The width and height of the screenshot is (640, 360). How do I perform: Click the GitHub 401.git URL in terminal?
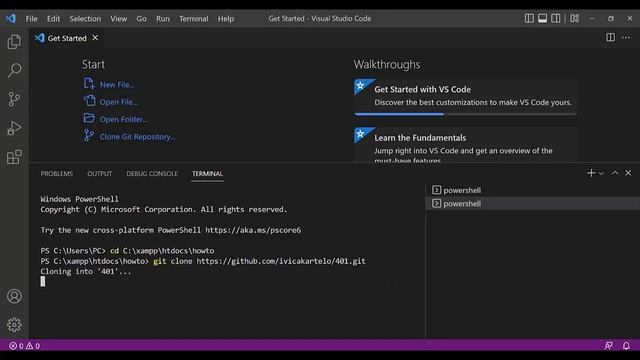pos(281,261)
